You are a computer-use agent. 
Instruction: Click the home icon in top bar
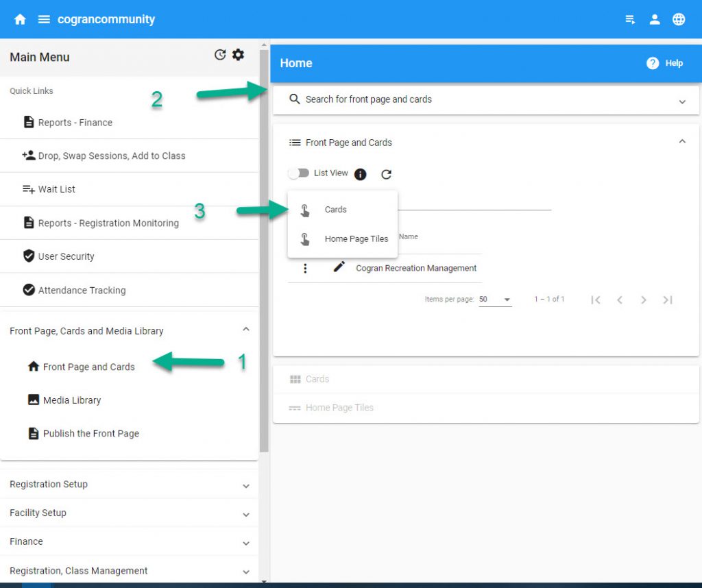click(x=20, y=19)
